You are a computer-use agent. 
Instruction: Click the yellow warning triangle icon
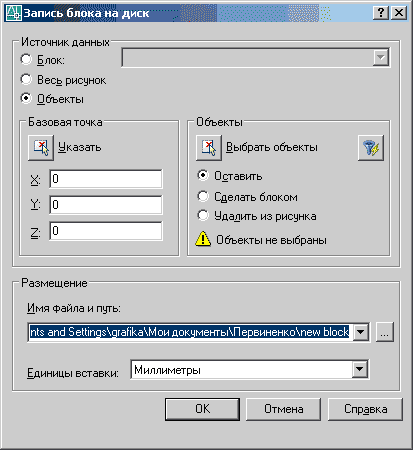203,239
